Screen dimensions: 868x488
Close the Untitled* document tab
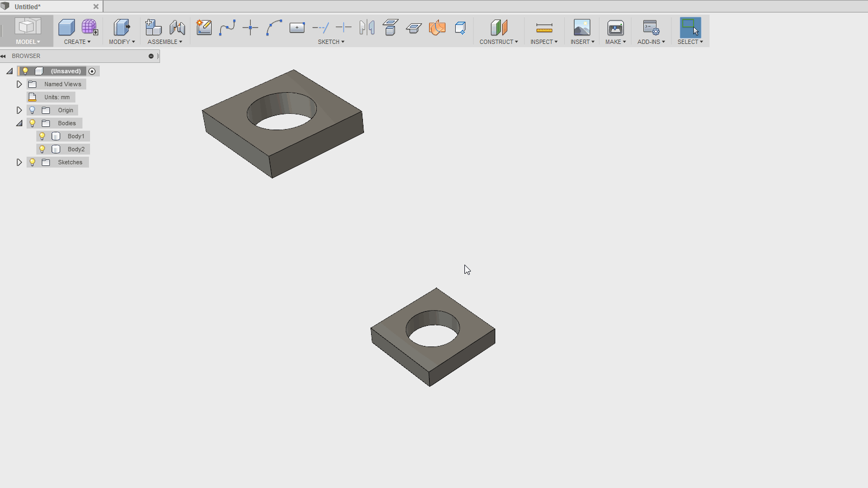point(96,7)
